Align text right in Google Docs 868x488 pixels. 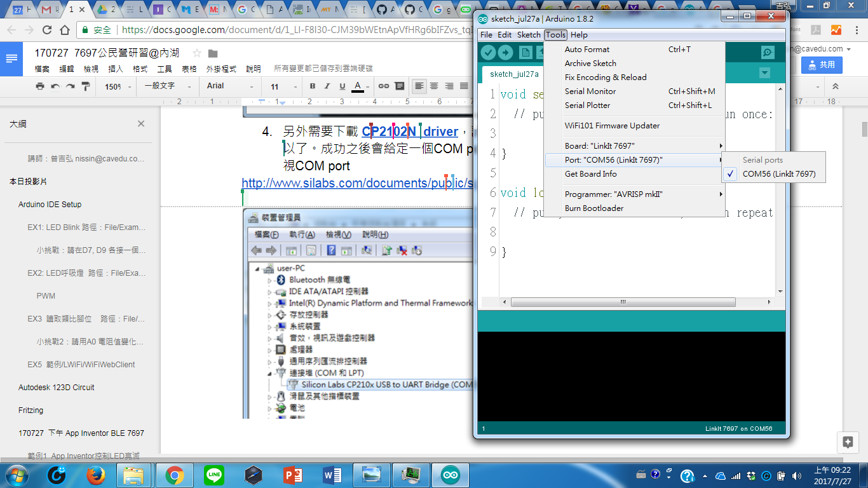click(449, 86)
